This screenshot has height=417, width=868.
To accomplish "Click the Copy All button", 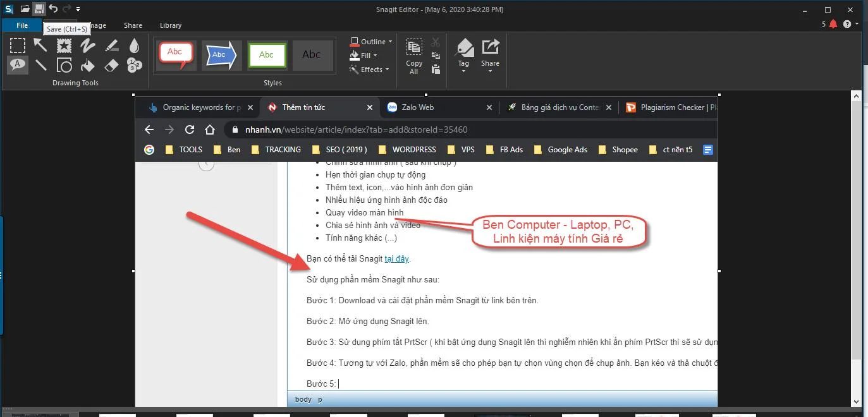I will click(414, 56).
